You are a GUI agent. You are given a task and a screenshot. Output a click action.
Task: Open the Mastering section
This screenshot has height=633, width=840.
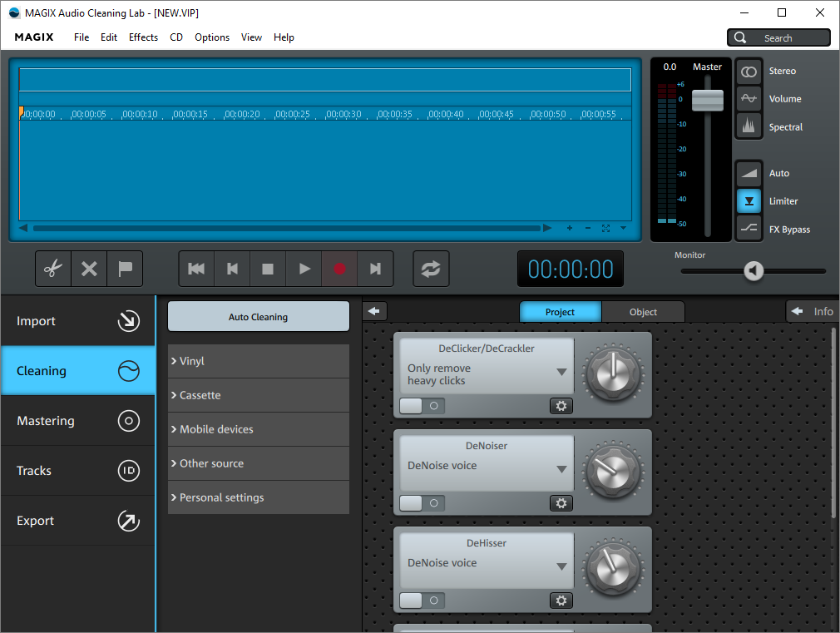77,421
